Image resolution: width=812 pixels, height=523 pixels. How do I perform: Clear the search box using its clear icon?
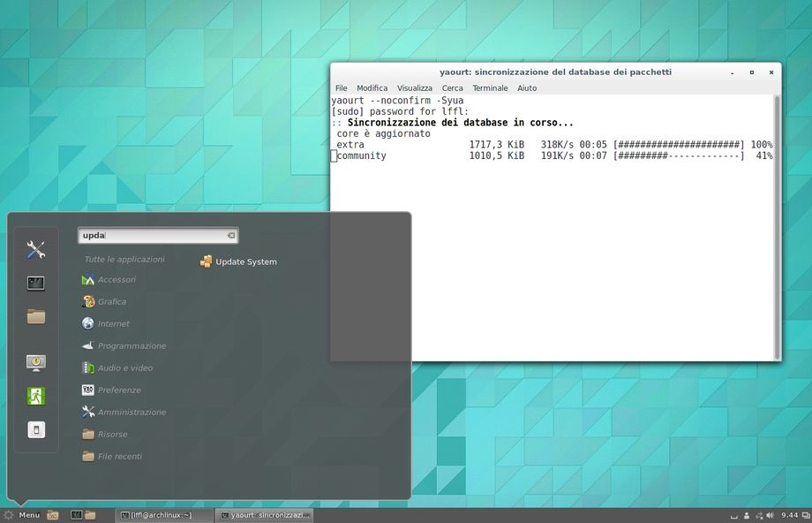point(230,236)
